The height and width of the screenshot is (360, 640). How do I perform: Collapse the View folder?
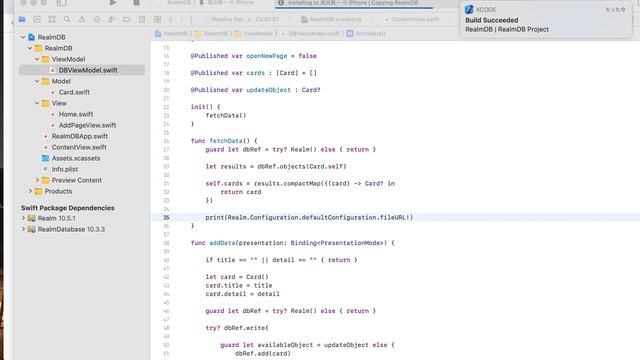(x=37, y=103)
